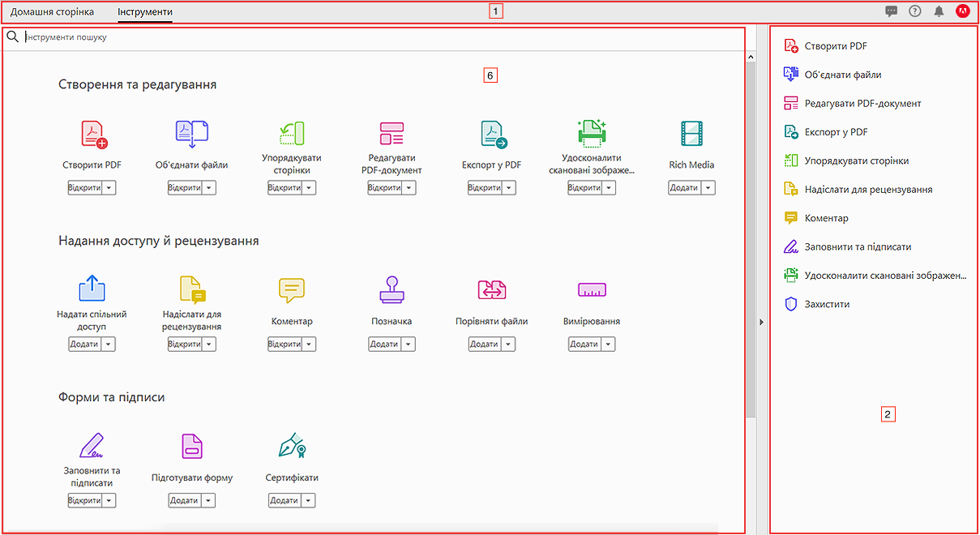Click the Надіслати для рецензування icon in the center

[x=193, y=290]
